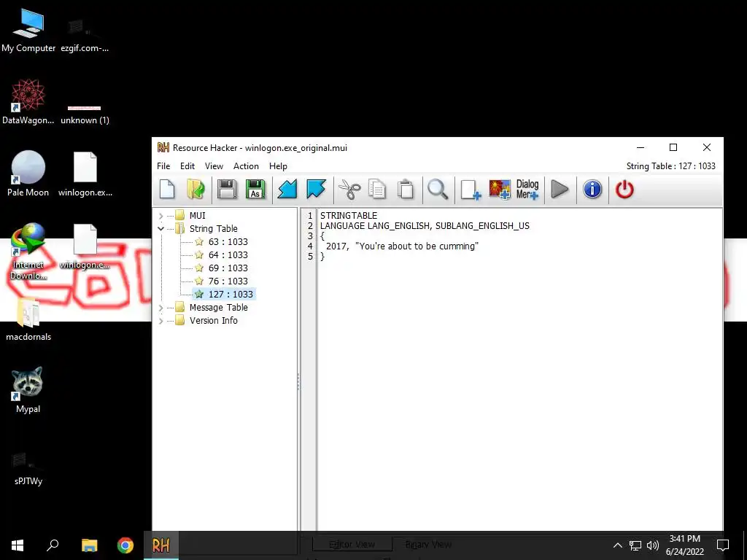Collapse the String Table folder
Image resolution: width=747 pixels, height=560 pixels.
161,228
